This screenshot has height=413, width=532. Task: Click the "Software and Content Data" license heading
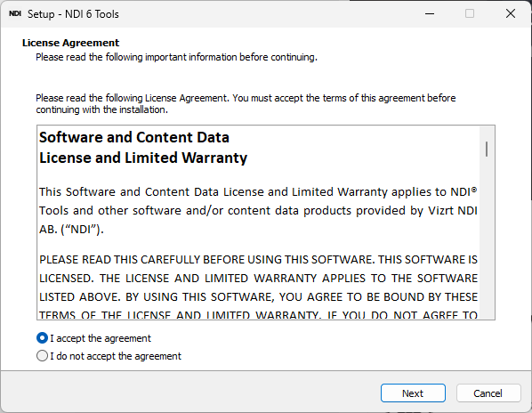pyautogui.click(x=134, y=137)
